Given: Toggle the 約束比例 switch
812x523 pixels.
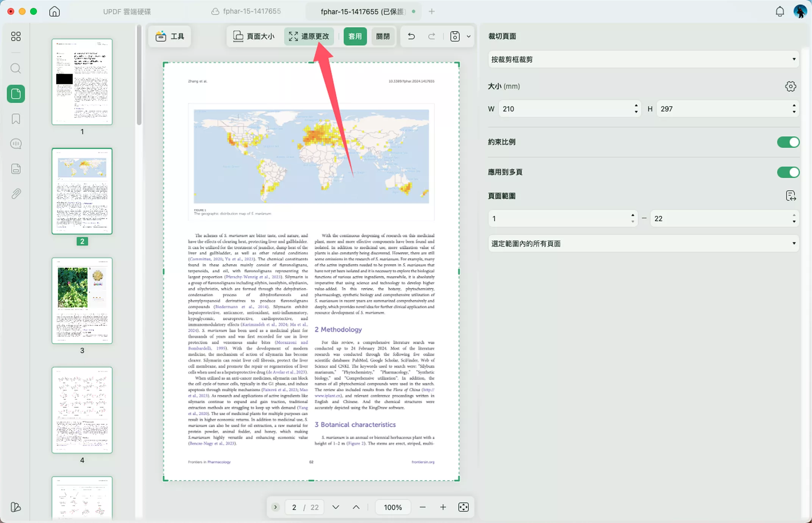Looking at the screenshot, I should pyautogui.click(x=789, y=142).
